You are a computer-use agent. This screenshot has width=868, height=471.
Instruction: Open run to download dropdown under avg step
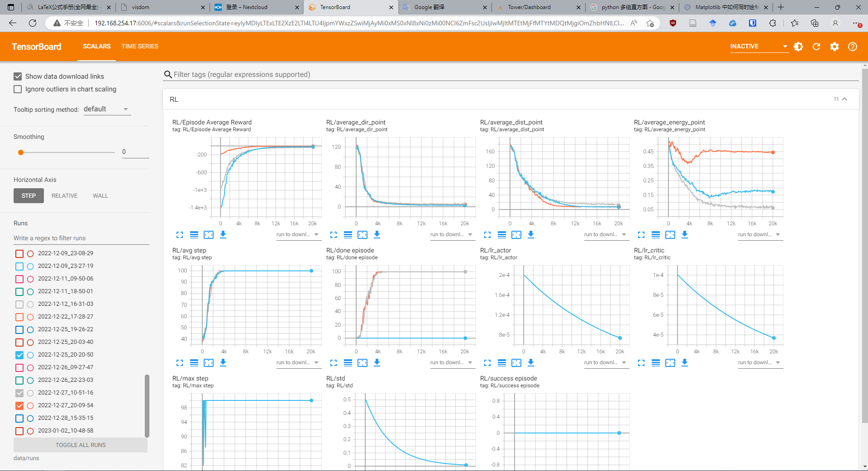coord(298,362)
